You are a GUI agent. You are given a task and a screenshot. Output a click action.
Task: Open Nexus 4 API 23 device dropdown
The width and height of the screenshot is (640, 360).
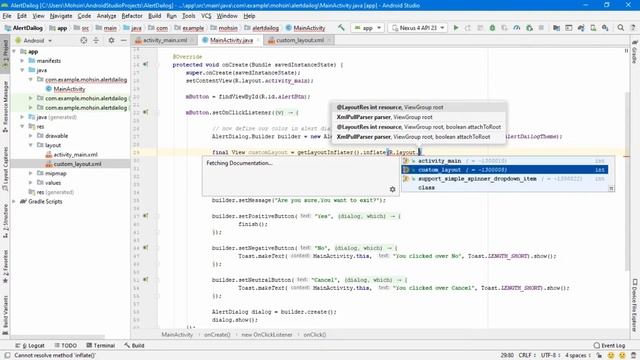(x=418, y=28)
